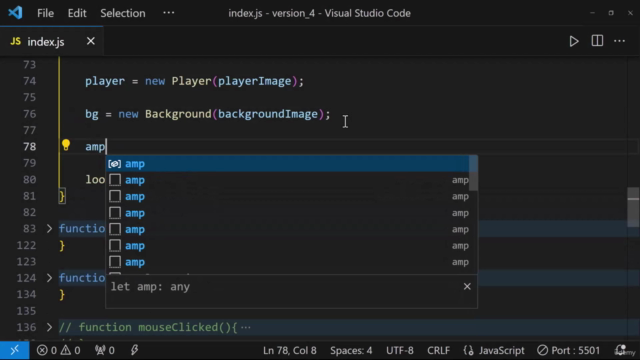Expand the folded function at line 83
This screenshot has height=360, width=640.
(49, 229)
